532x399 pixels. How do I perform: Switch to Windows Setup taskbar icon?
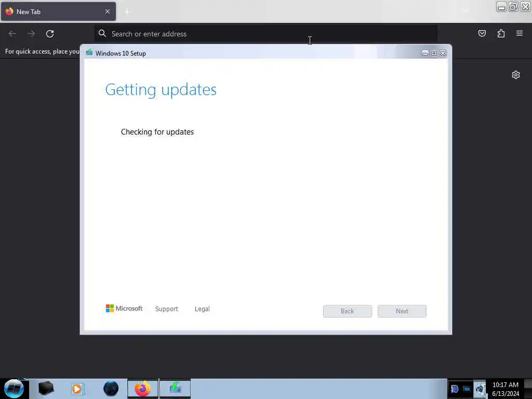[x=175, y=389]
